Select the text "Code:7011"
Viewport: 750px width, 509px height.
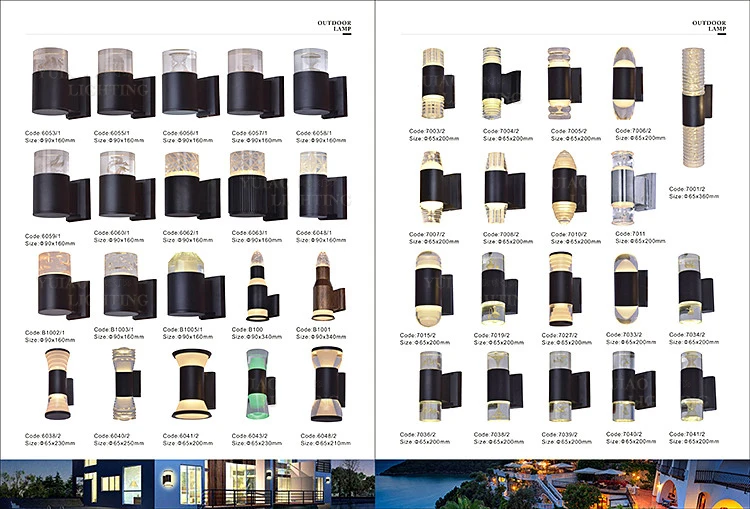click(630, 234)
